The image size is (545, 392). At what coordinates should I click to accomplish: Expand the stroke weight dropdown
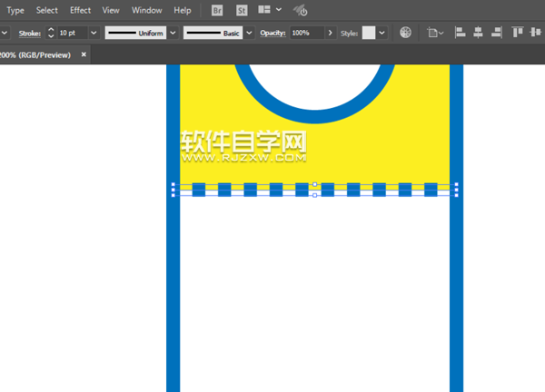[x=94, y=33]
